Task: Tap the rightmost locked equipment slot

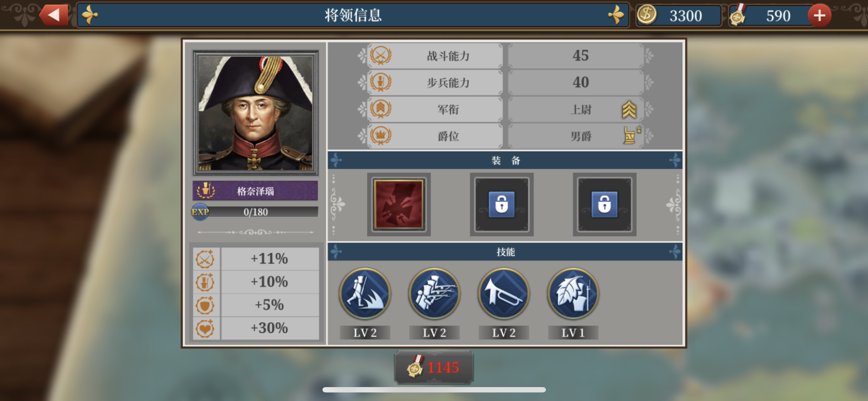Action: pos(604,204)
